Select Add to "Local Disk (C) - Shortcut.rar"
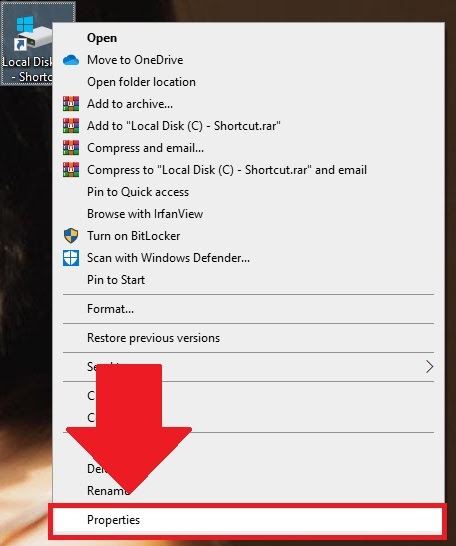The width and height of the screenshot is (456, 546). pyautogui.click(x=249, y=126)
